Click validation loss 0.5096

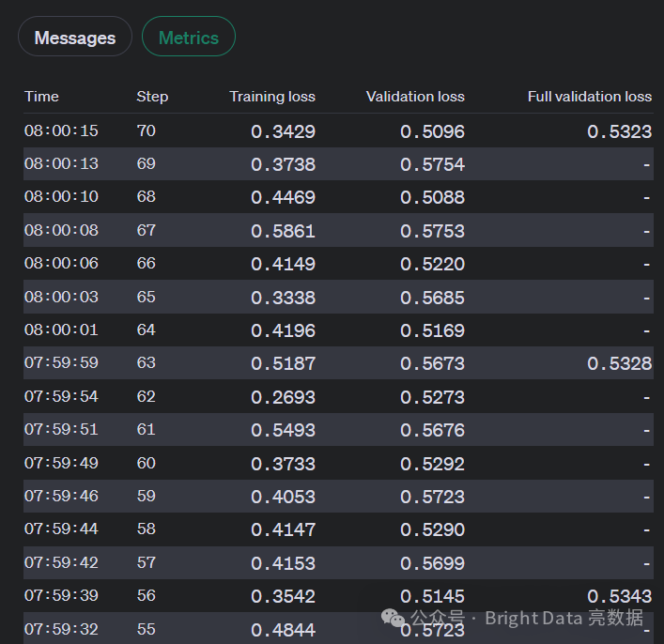point(432,131)
